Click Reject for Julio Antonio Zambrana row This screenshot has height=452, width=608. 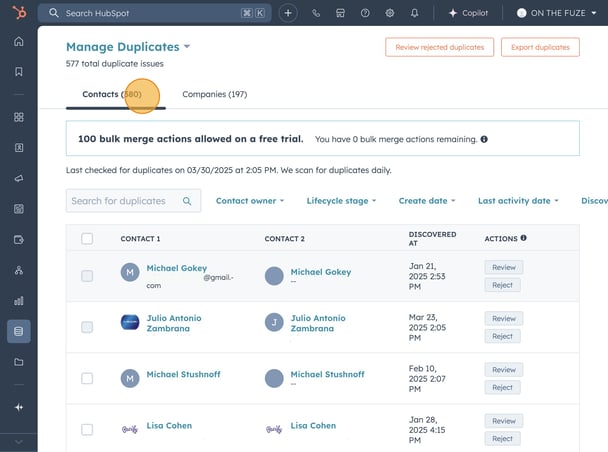coord(502,336)
